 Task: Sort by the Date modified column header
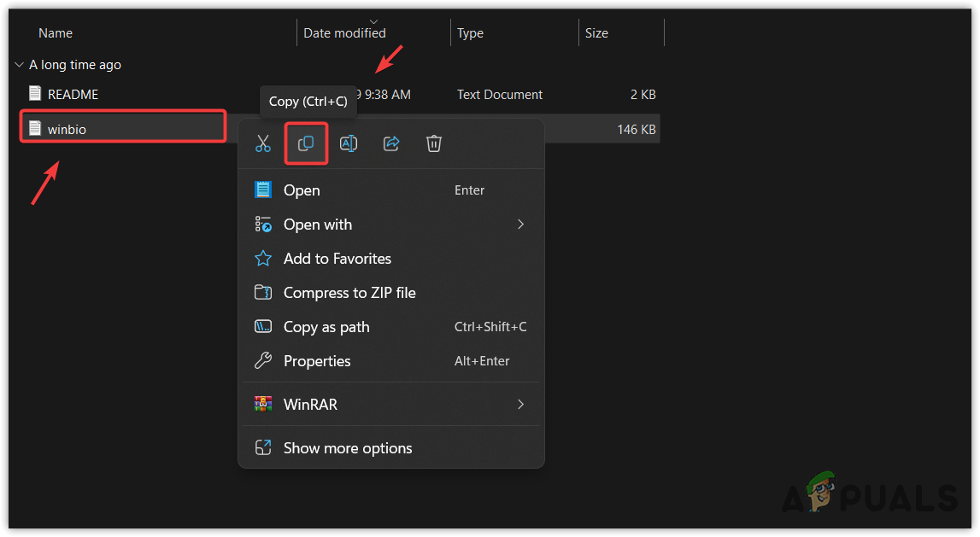(x=344, y=33)
